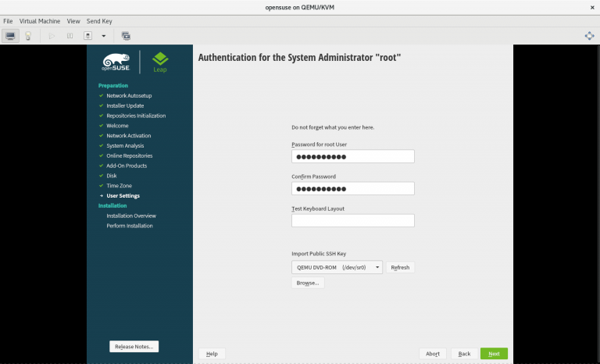Open Release Notes

click(134, 346)
